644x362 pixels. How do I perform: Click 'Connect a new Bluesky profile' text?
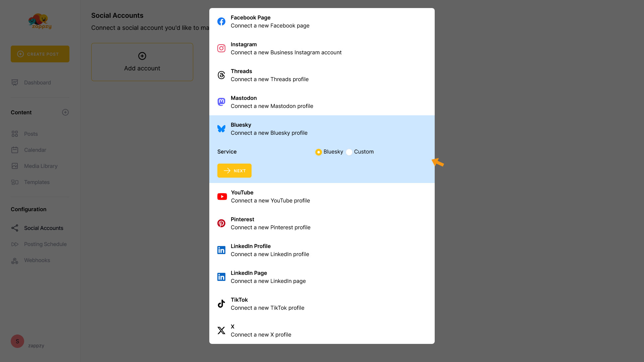click(x=269, y=133)
